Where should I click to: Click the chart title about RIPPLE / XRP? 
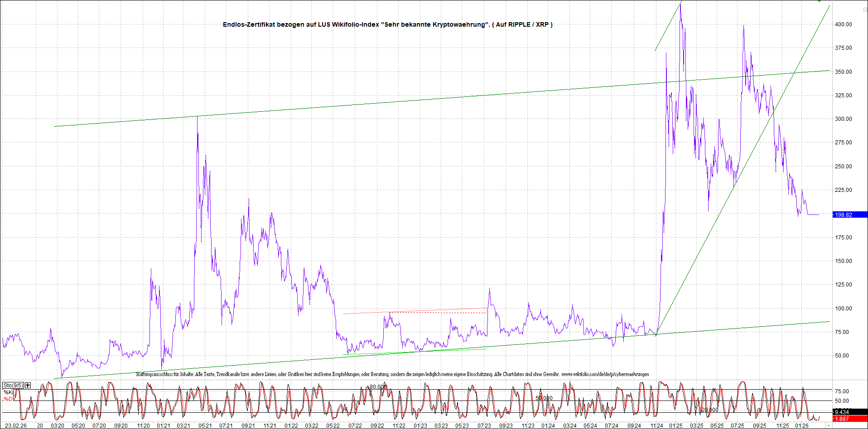pos(387,24)
